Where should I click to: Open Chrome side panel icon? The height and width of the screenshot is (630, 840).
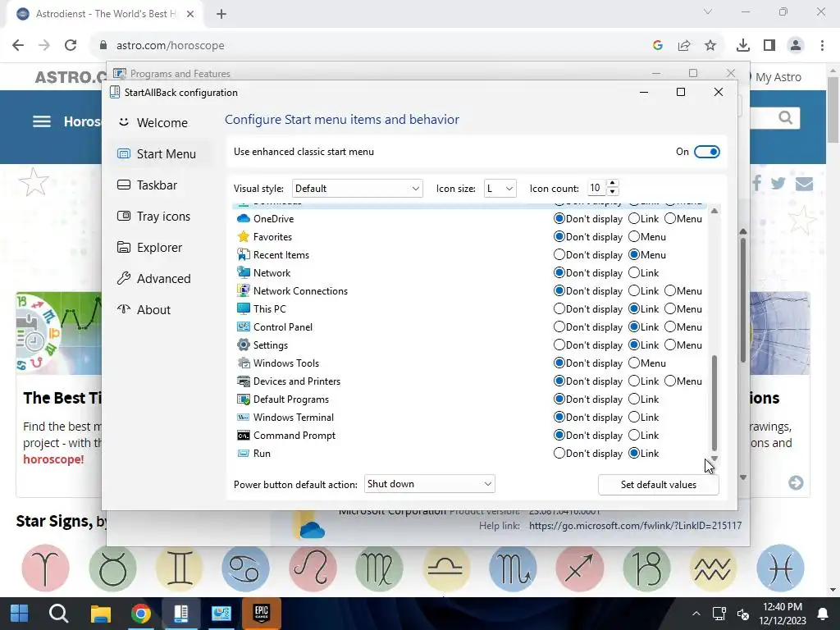(x=769, y=46)
